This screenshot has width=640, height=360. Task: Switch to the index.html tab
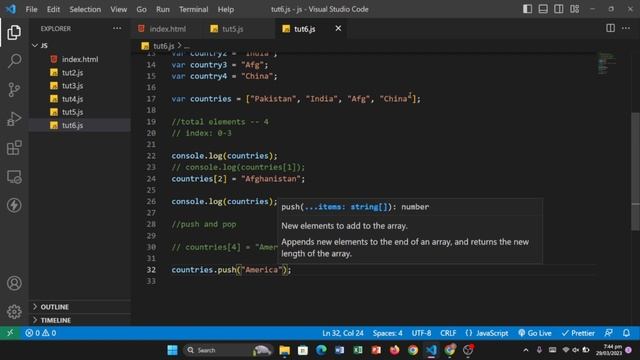point(167,29)
